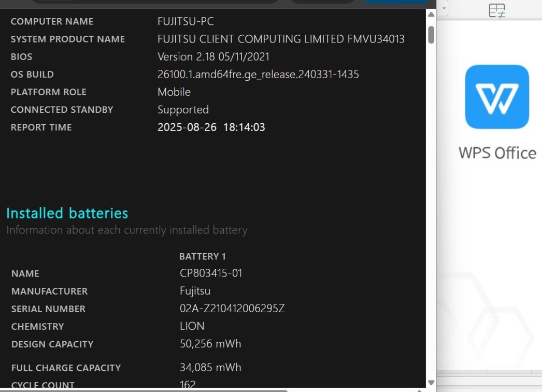Viewport: 542px width, 392px height.
Task: Open the small dropdown arrow in WPS toolbar
Action: coord(444,8)
